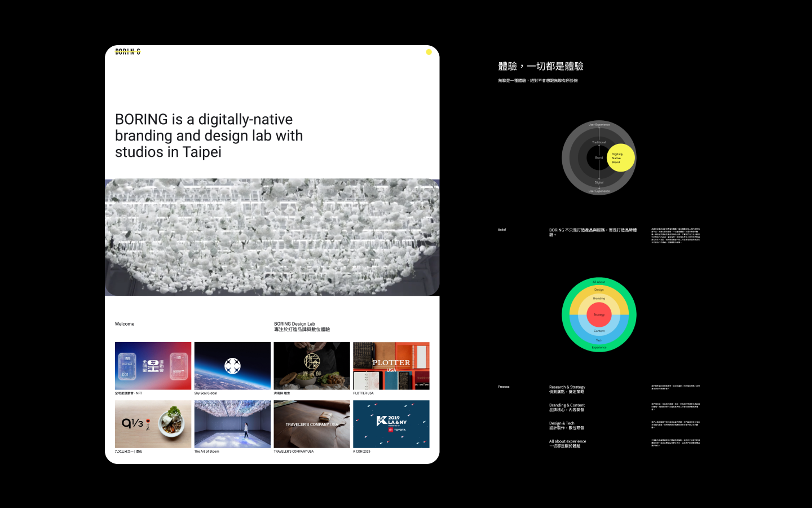Click the white flowers hero banner image
Viewport: 812px width, 508px height.
(x=272, y=237)
